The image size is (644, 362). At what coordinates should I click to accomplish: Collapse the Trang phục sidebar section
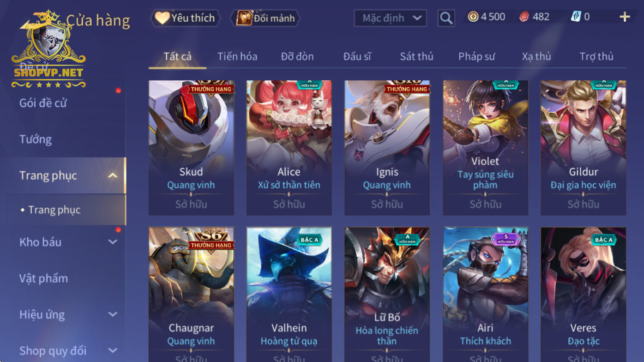[113, 175]
